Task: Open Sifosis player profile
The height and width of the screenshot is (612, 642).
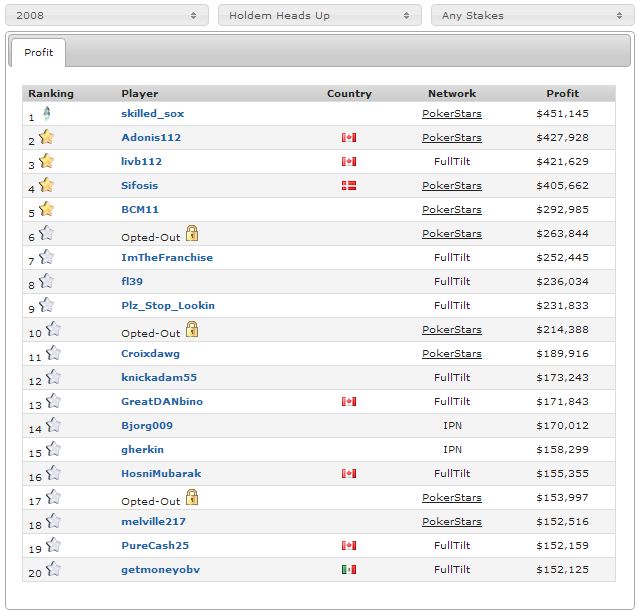Action: [140, 185]
